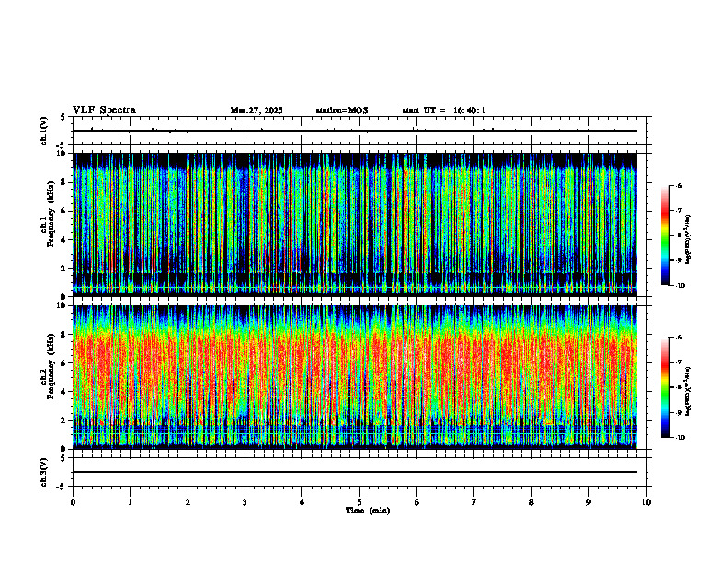
Task: Click the 'VLF Spectra' title text
Action: (x=104, y=110)
